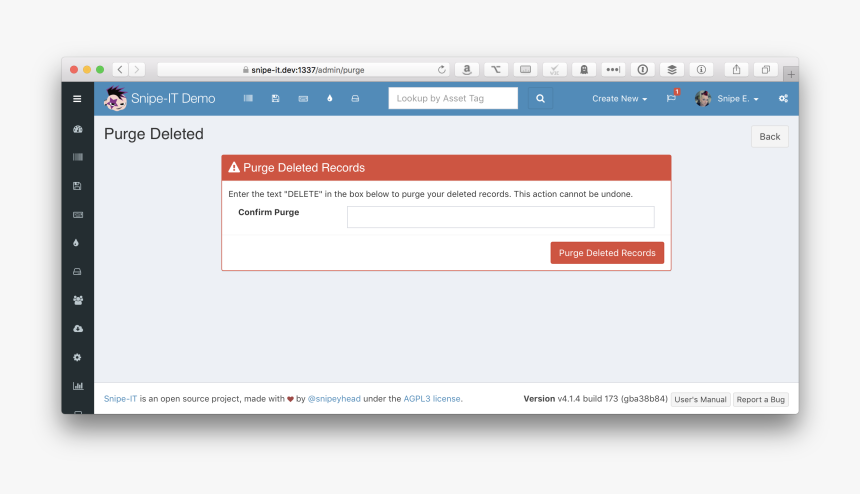This screenshot has width=860, height=494.
Task: Click the stacked layers extension icon
Action: click(672, 70)
